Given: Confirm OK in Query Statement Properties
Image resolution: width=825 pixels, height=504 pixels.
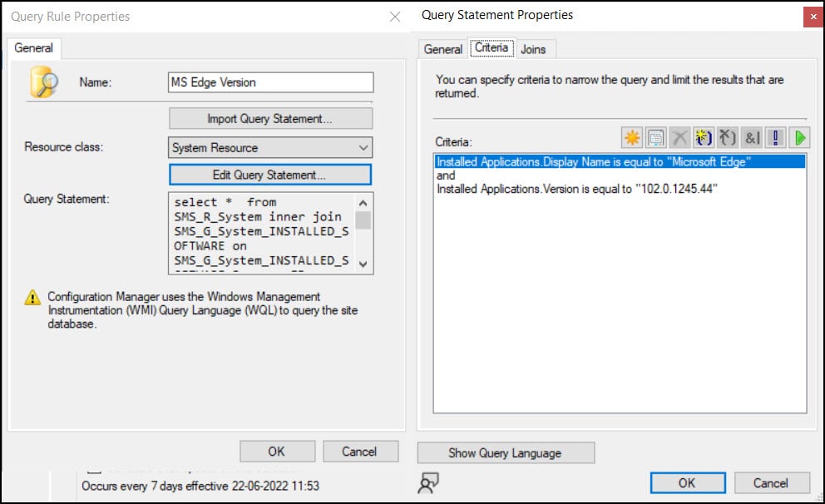Looking at the screenshot, I should point(688,483).
